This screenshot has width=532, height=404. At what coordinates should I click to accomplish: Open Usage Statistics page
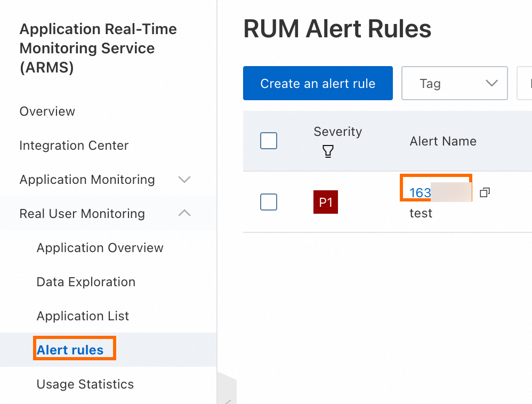85,384
